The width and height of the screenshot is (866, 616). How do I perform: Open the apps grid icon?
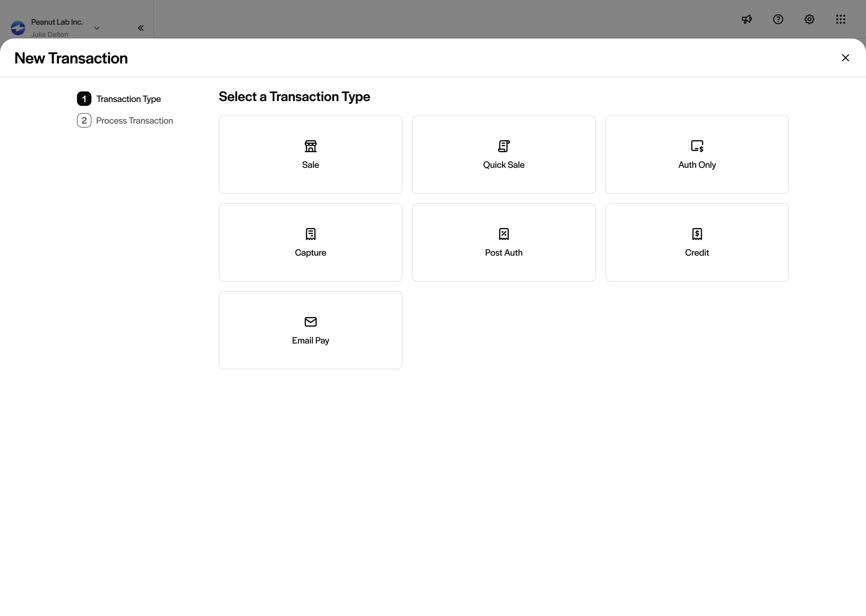click(x=841, y=19)
